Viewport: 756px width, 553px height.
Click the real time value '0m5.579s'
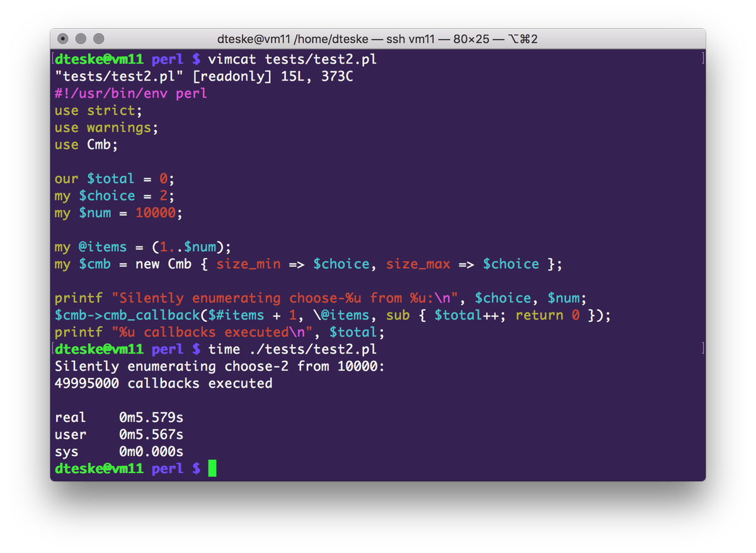[151, 418]
